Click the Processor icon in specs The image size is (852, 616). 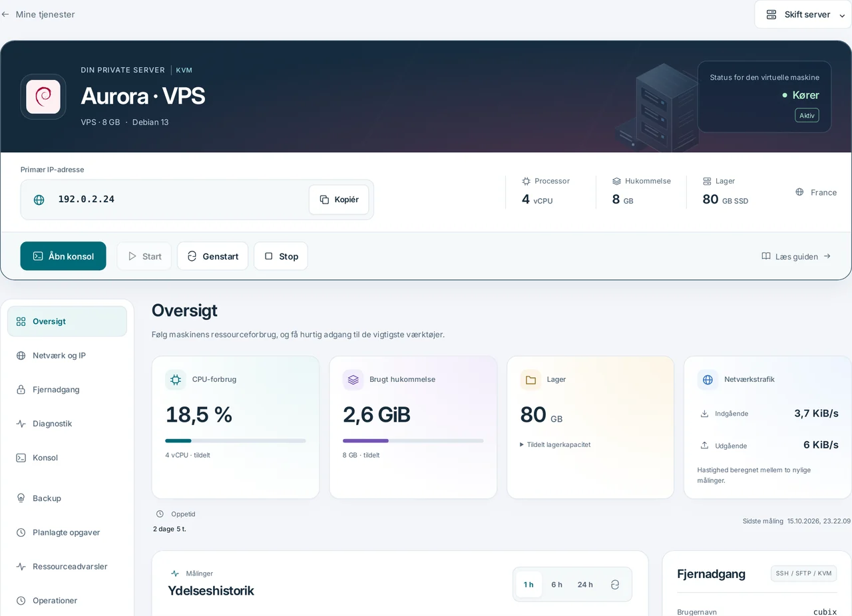pos(526,181)
